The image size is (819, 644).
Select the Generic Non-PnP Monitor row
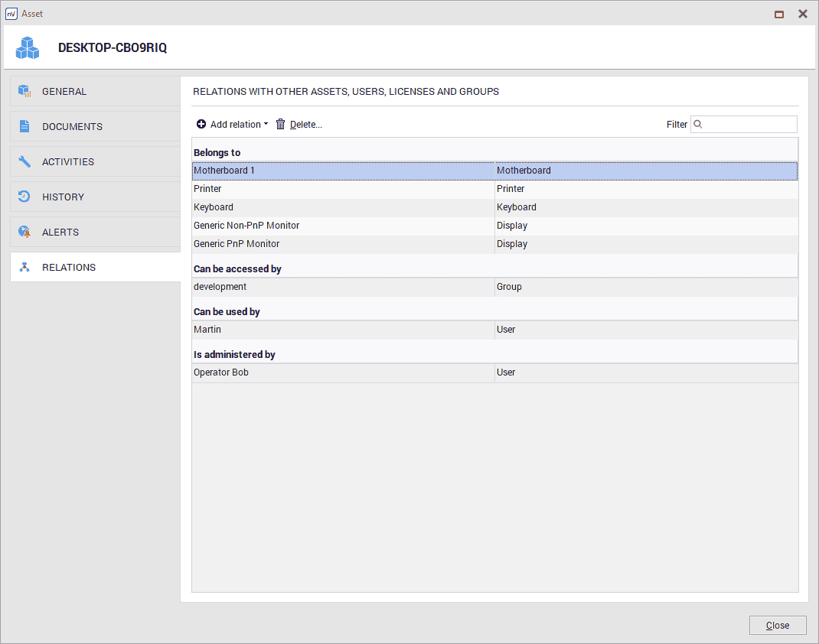[x=342, y=226]
